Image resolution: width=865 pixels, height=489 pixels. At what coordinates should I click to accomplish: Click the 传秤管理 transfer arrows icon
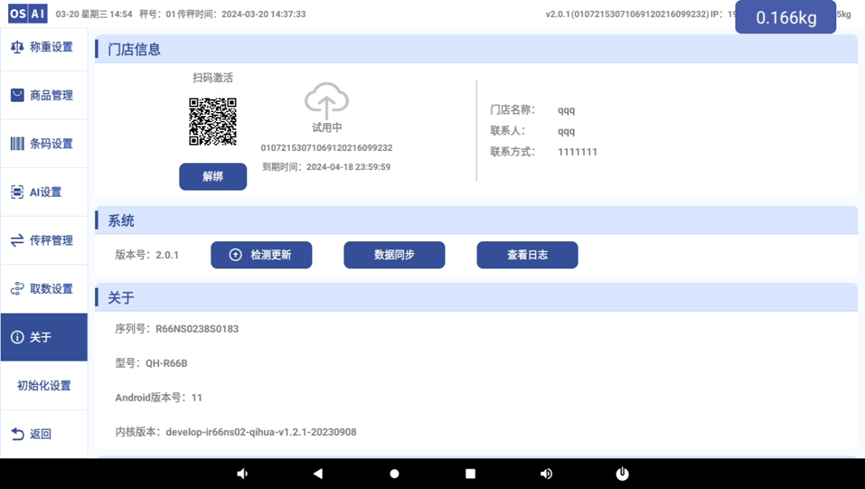[x=17, y=240]
